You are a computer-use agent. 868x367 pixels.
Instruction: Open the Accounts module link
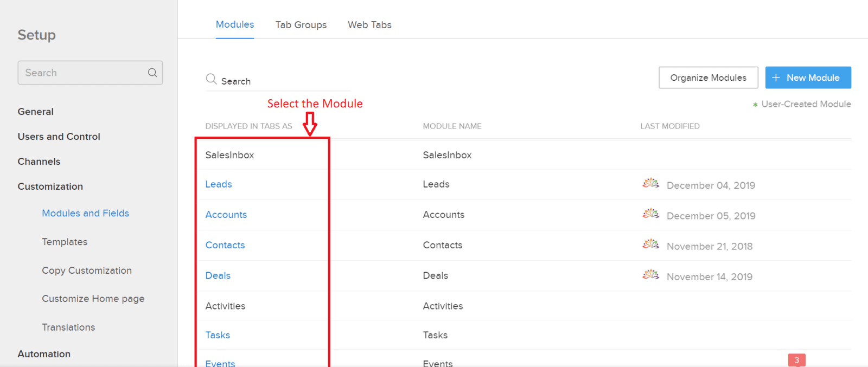[226, 215]
